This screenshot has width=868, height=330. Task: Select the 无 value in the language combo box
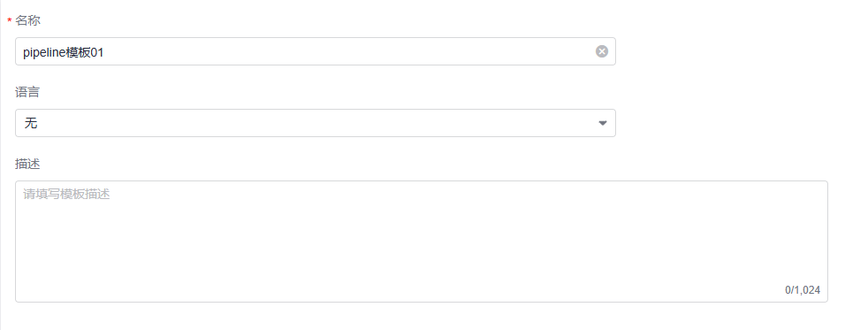point(31,123)
